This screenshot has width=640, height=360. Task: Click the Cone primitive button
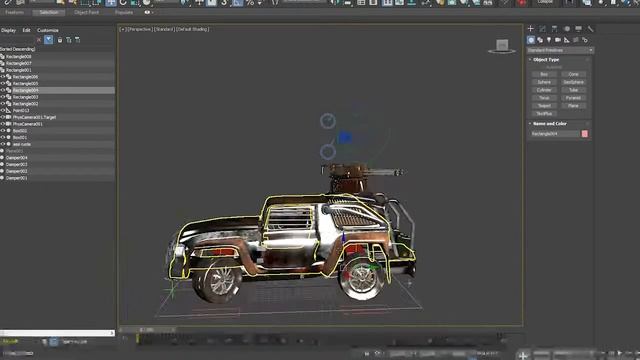coord(573,74)
